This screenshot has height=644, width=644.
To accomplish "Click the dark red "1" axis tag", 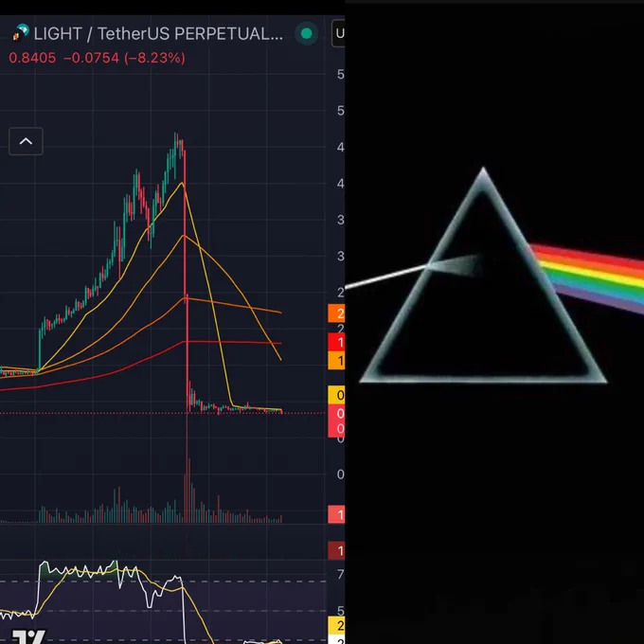I will tap(336, 551).
